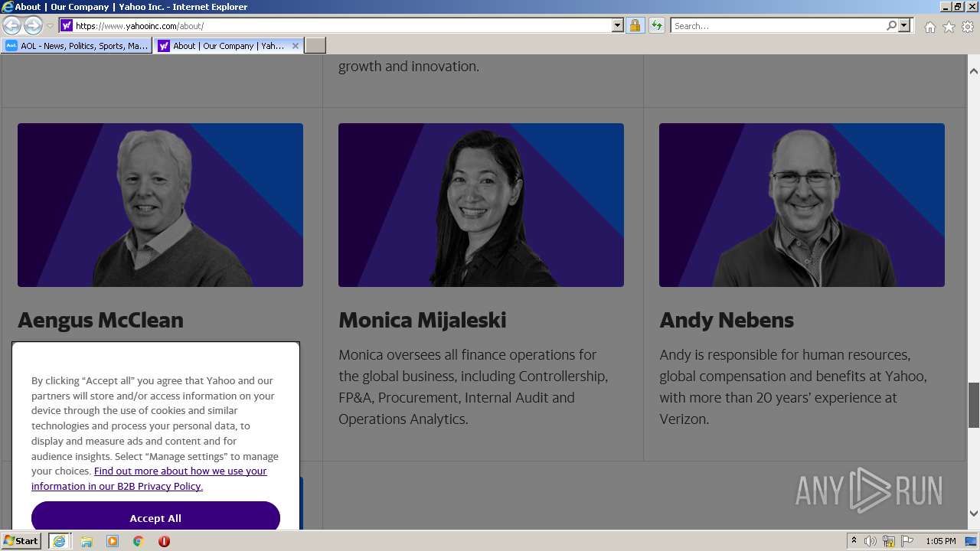
Task: Open the volume speaker tray icon
Action: point(871,541)
